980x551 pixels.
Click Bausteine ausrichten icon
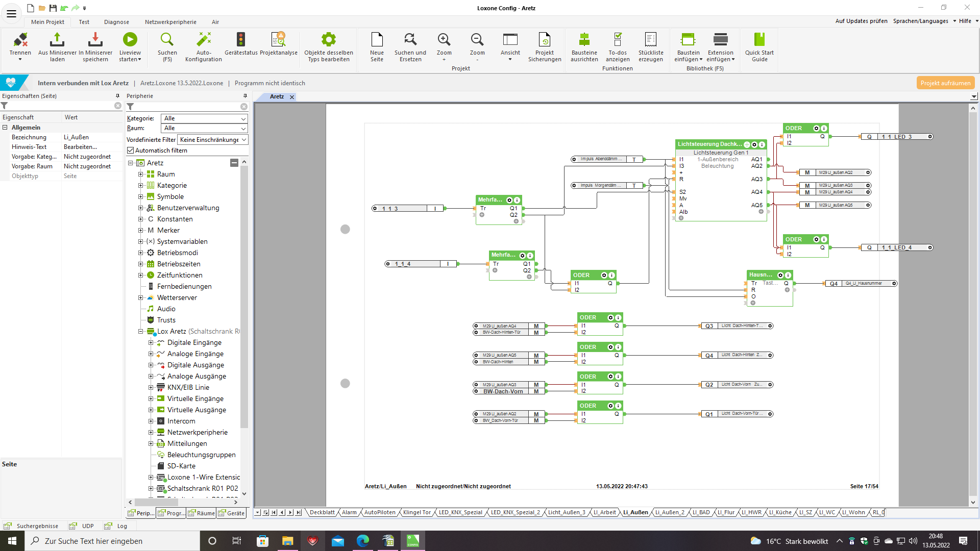[x=584, y=40]
